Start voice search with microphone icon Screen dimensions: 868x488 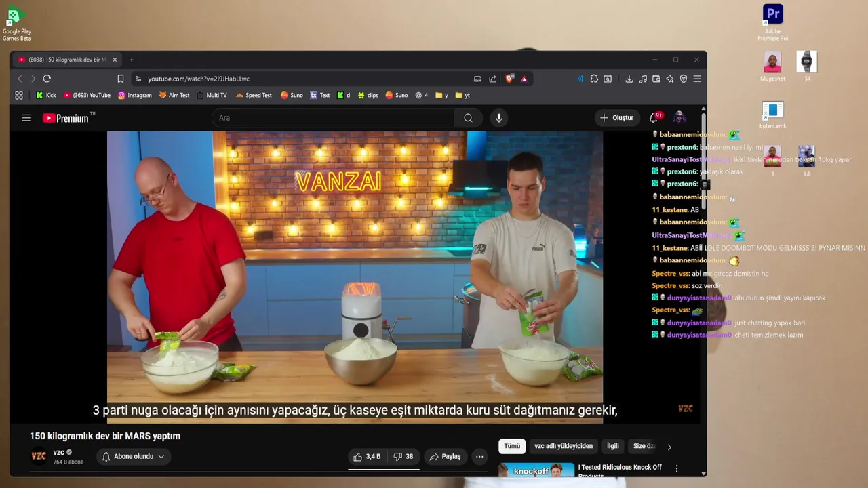pyautogui.click(x=499, y=118)
